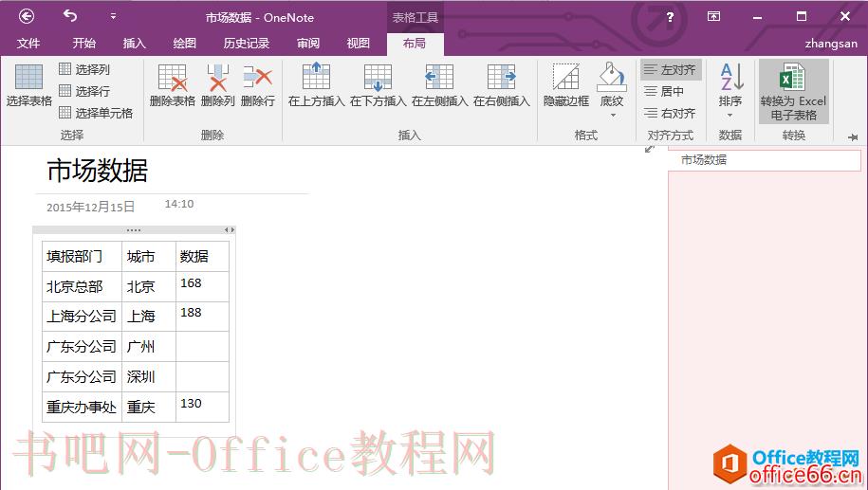Click the cell with value 168
Image resolution: width=868 pixels, height=490 pixels.
202,286
